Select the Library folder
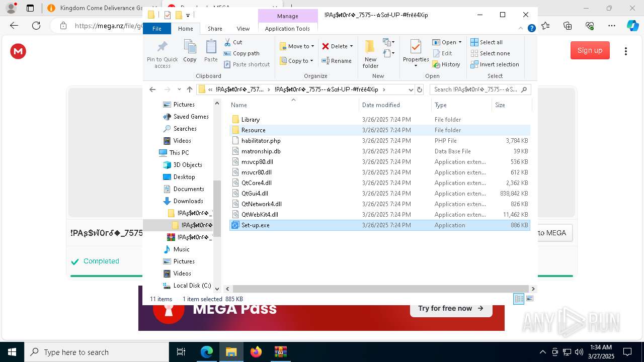 pyautogui.click(x=380, y=120)
